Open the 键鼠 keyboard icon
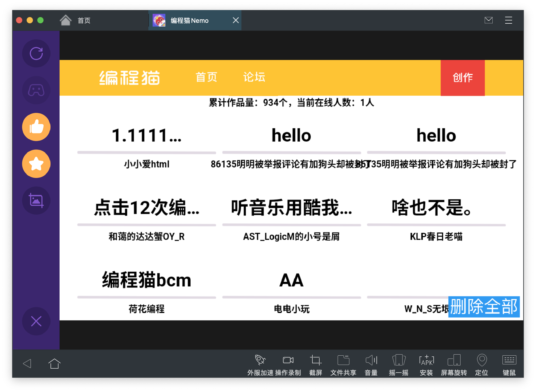536x392 pixels. 509,360
